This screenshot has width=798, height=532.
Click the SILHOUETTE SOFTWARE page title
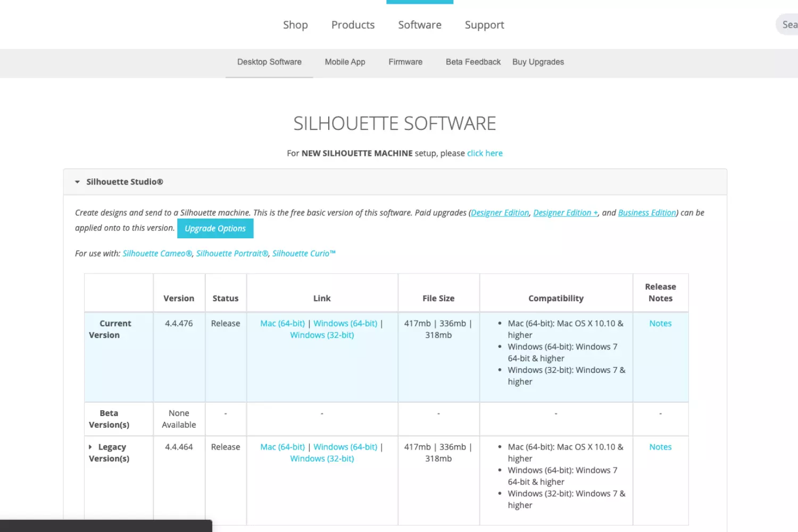click(x=395, y=123)
